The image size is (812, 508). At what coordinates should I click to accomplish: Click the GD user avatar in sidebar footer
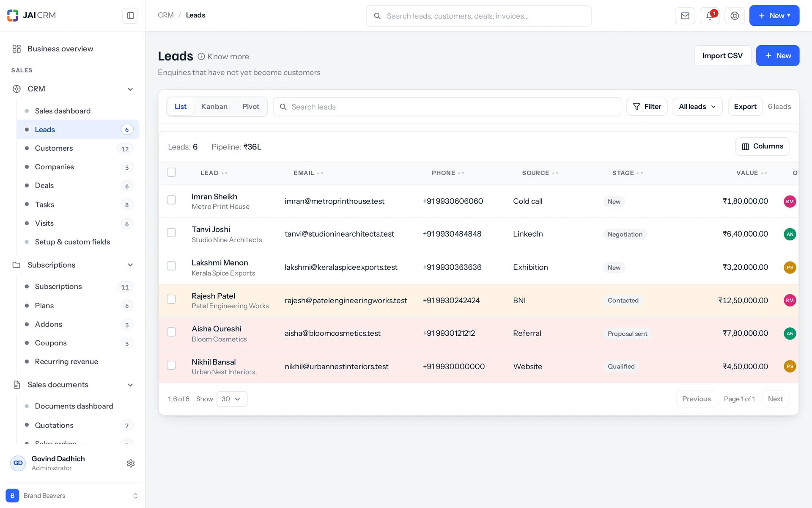(18, 463)
